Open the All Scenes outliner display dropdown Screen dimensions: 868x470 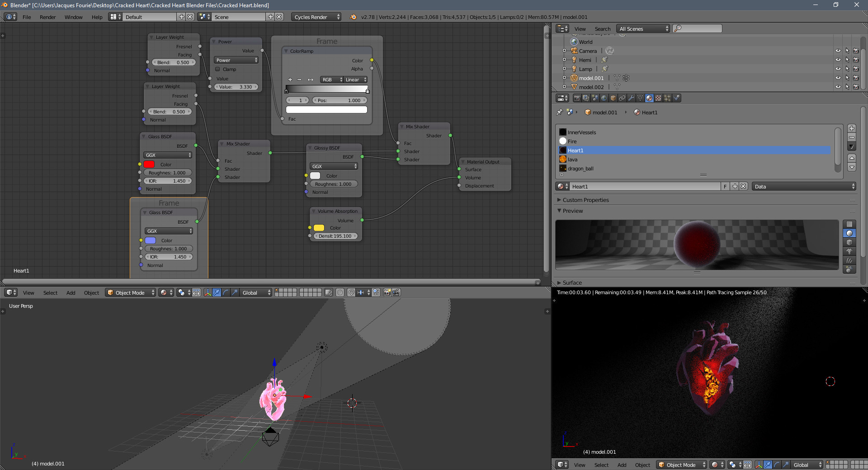tap(643, 29)
